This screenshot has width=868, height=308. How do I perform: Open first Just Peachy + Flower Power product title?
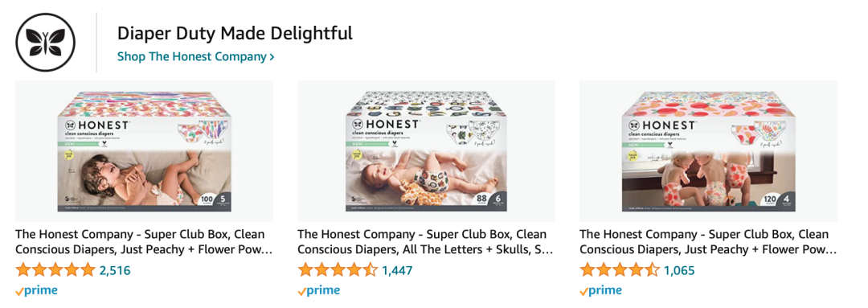144,242
